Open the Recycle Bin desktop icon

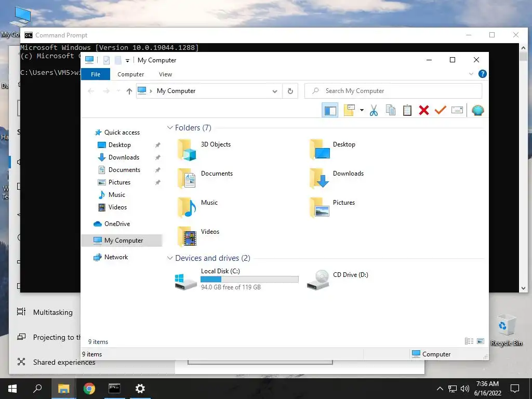[x=506, y=330]
